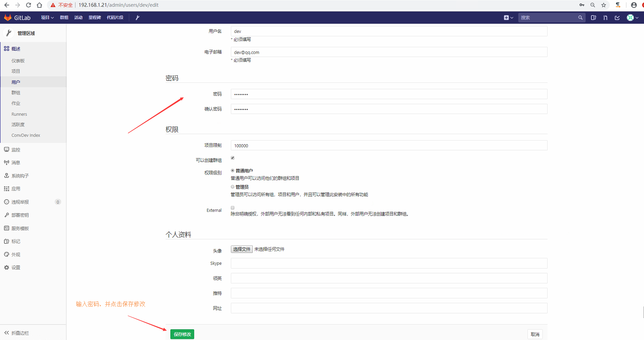Open the todos checkmark icon
The width and height of the screenshot is (644, 340).
pyautogui.click(x=617, y=17)
